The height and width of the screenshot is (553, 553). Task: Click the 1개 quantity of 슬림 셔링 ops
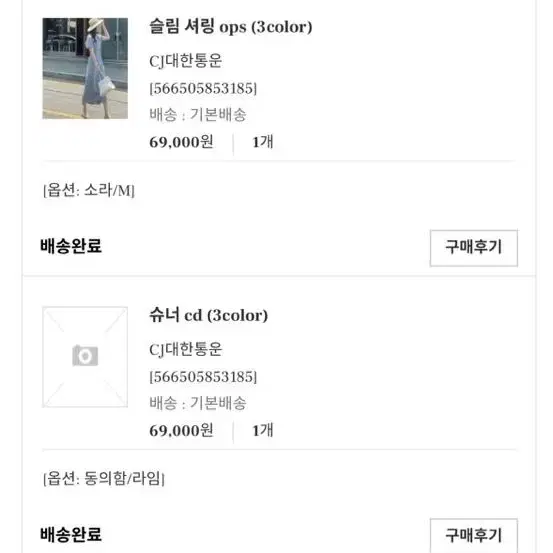point(263,142)
